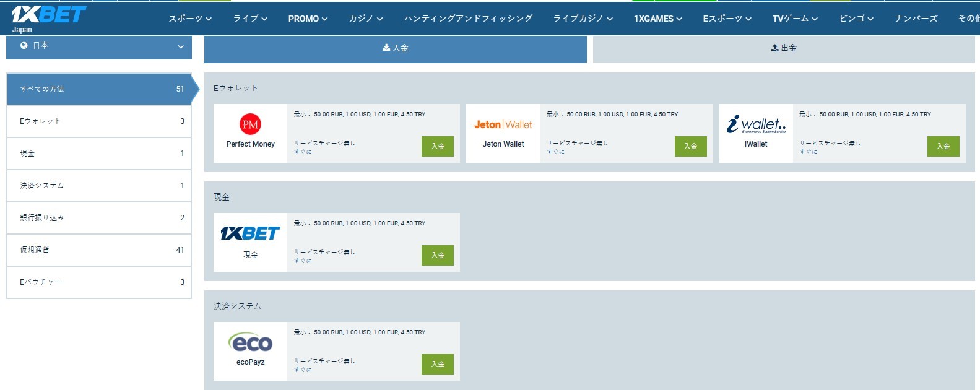
Task: Open the 日本 country dropdown
Action: coord(99,46)
